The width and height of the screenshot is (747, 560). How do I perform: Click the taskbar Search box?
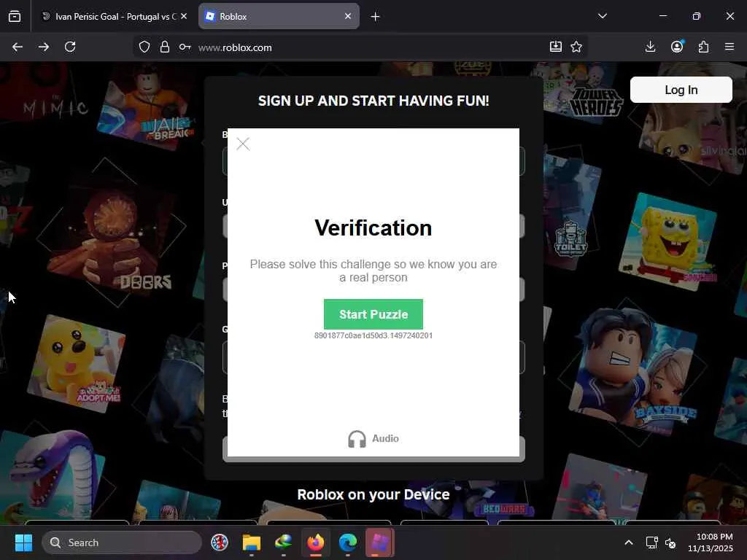coord(122,542)
